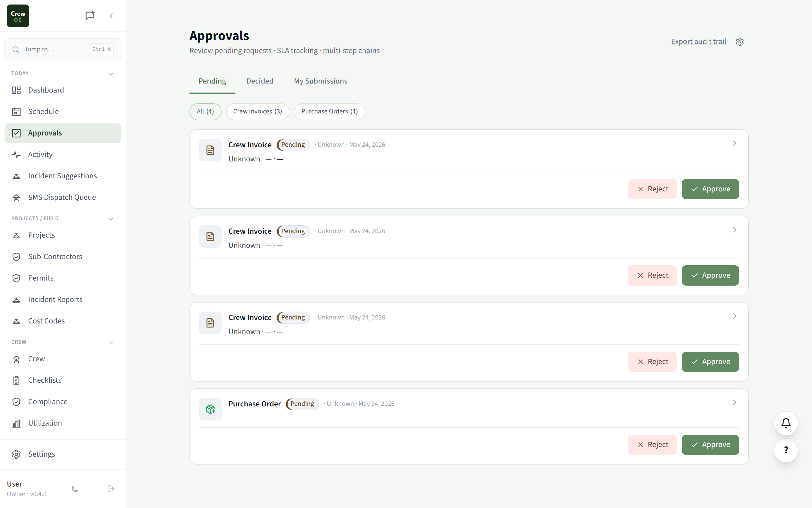Viewport: 812px width, 508px height.
Task: Click the third Crew Invoice document icon
Action: (x=210, y=323)
